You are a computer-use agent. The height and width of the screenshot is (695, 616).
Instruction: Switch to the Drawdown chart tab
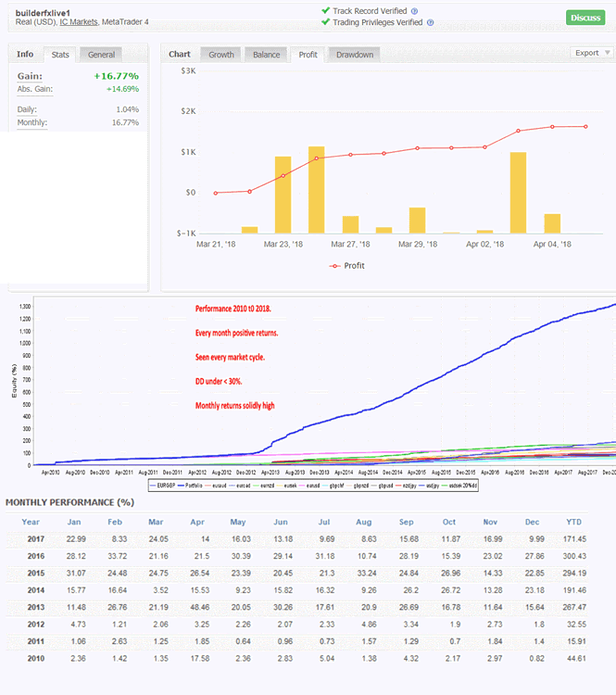tap(354, 55)
